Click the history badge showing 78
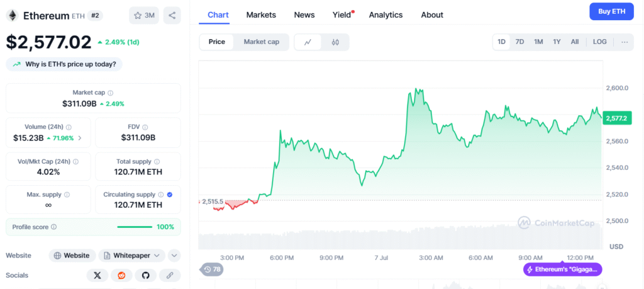This screenshot has width=644, height=289. pos(213,269)
